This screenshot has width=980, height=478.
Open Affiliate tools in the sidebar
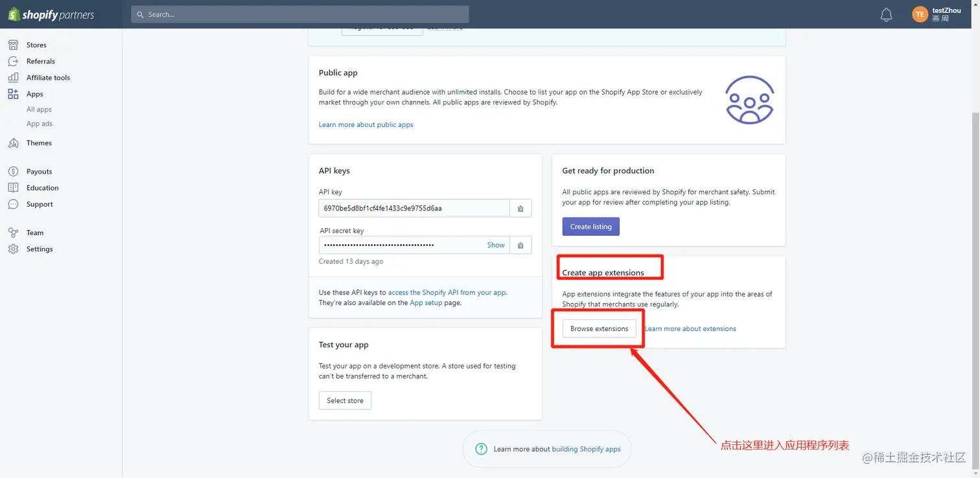coord(48,77)
